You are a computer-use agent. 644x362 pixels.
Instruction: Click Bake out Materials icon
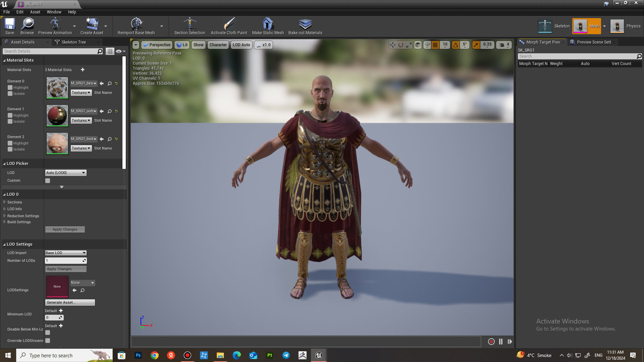(x=305, y=26)
